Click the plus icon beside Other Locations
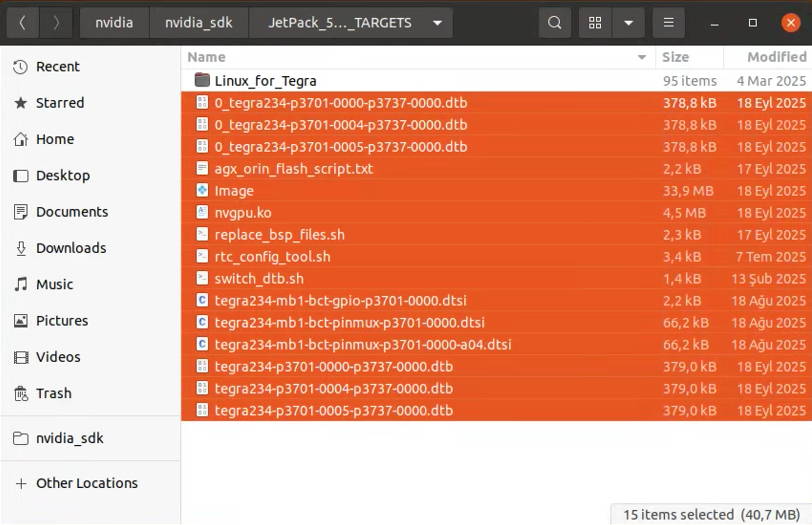812x525 pixels. (x=21, y=483)
